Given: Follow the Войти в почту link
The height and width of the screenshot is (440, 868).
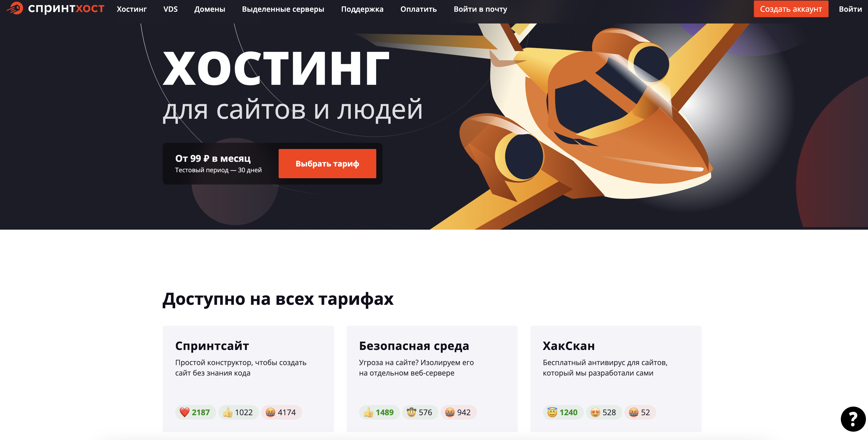Looking at the screenshot, I should pyautogui.click(x=480, y=9).
